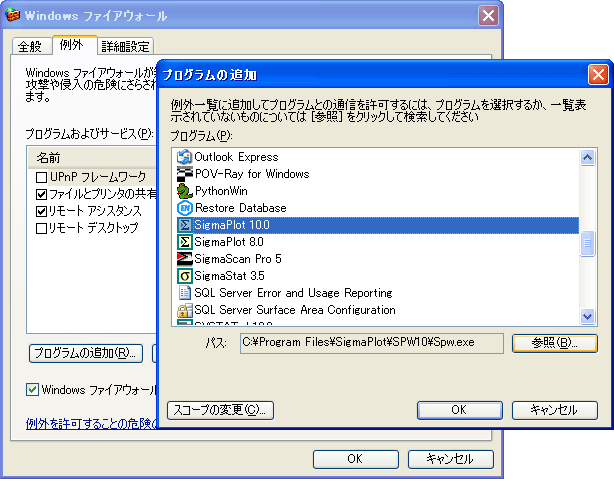
Task: Click the SigmaStat 3.5 icon
Action: pos(184,276)
